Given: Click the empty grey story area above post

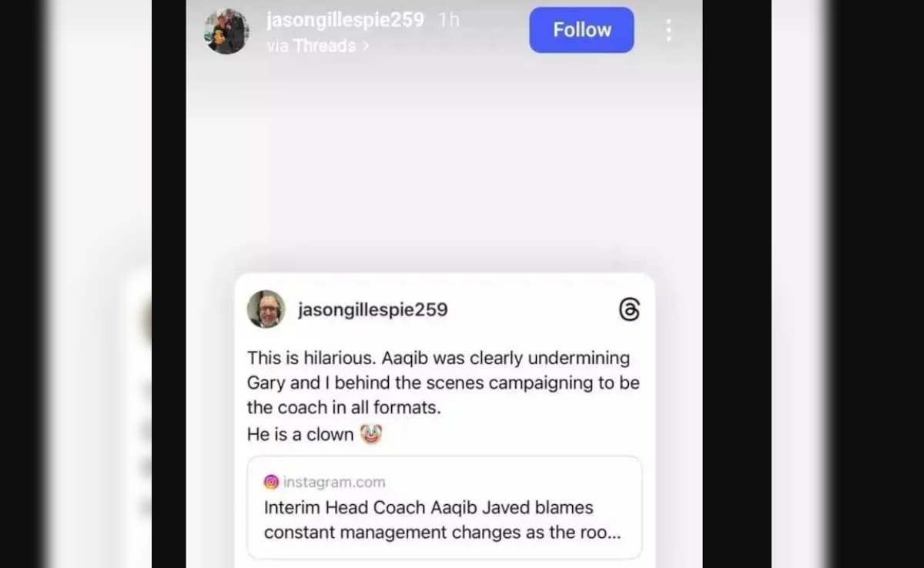Looking at the screenshot, I should click(444, 169).
